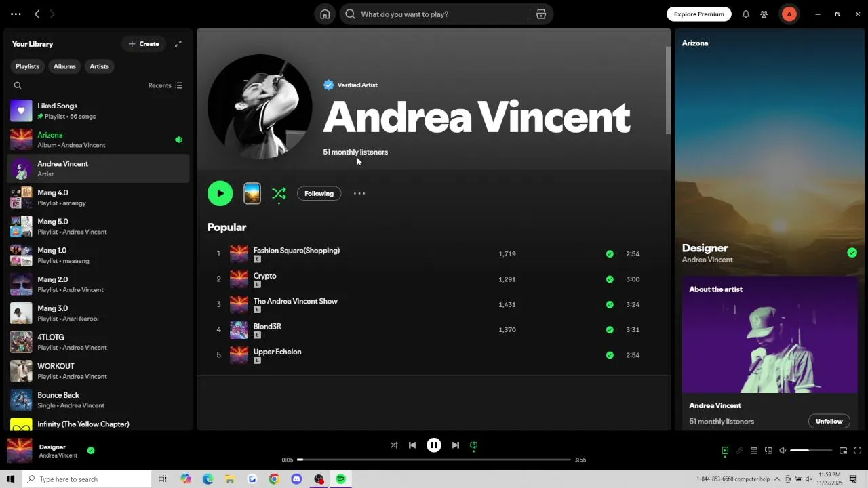Open the Browse icon in search bar
Screen dimensions: 868x488
coord(541,14)
